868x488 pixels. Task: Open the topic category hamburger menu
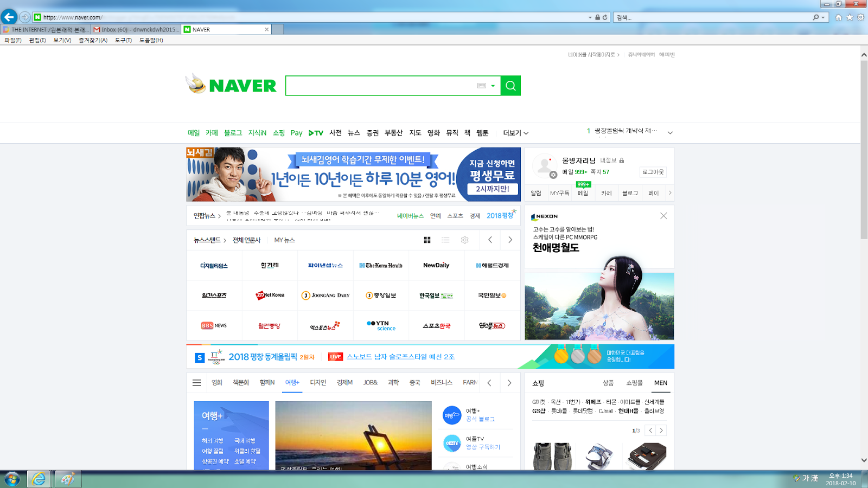197,383
